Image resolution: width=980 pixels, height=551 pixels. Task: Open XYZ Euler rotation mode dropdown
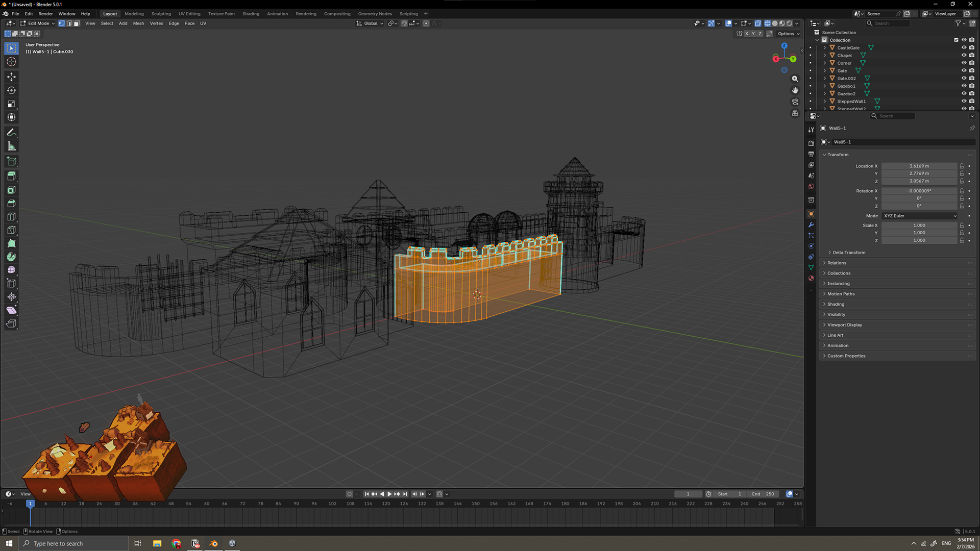(x=920, y=216)
